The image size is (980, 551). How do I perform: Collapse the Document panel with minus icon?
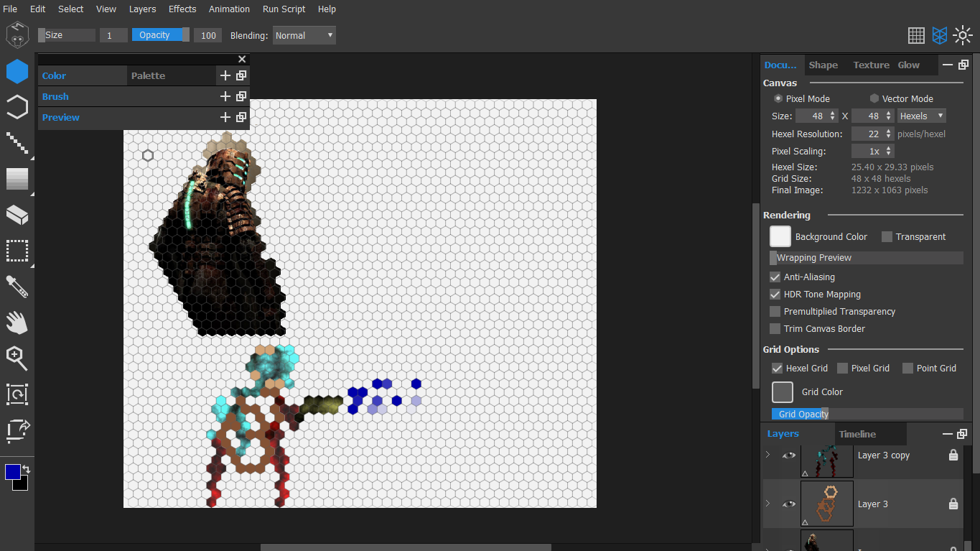[x=948, y=65]
